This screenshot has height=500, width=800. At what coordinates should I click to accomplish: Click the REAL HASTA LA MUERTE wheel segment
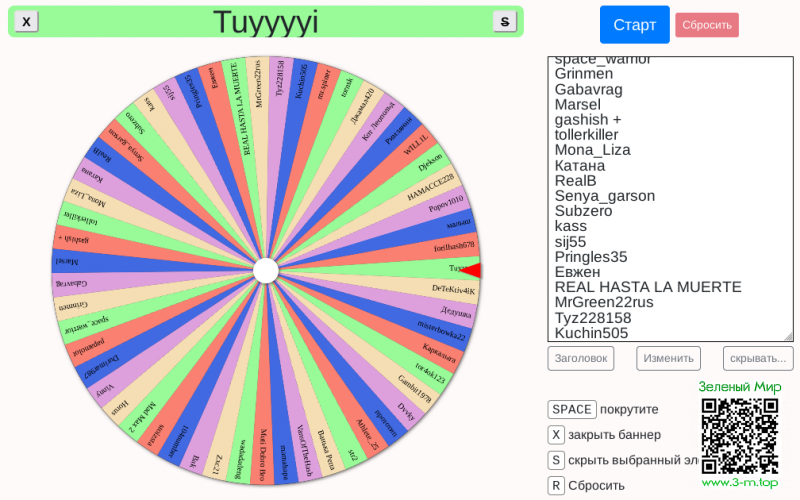[x=247, y=110]
